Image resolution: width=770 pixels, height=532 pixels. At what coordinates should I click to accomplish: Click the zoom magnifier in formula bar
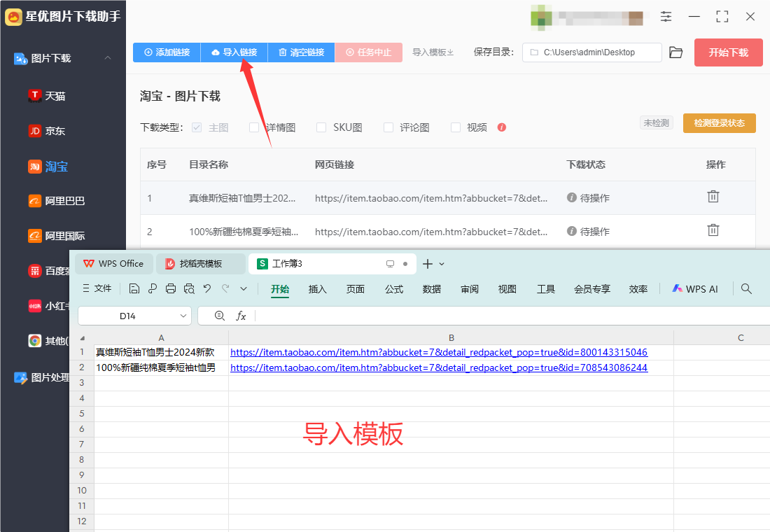pyautogui.click(x=220, y=316)
